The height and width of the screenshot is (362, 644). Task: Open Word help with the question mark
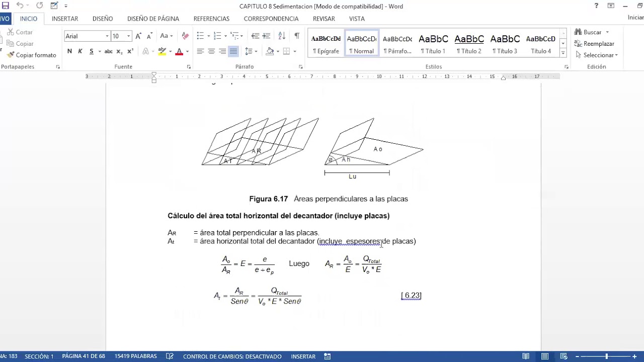pyautogui.click(x=597, y=6)
